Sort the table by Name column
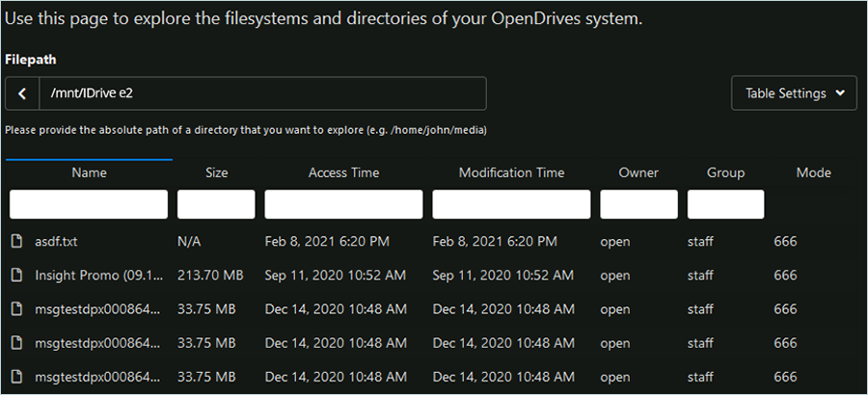The height and width of the screenshot is (395, 868). tap(89, 173)
